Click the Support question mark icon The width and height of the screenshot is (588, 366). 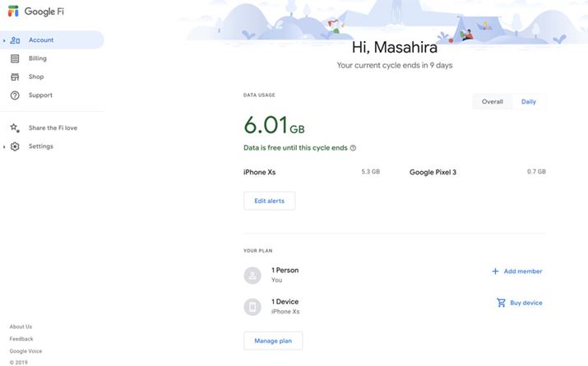click(15, 95)
